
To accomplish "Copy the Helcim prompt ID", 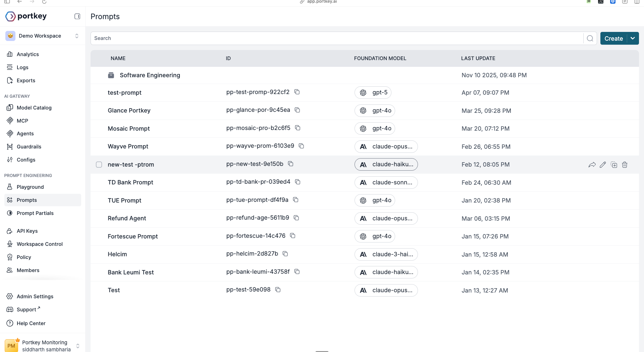I will (285, 254).
